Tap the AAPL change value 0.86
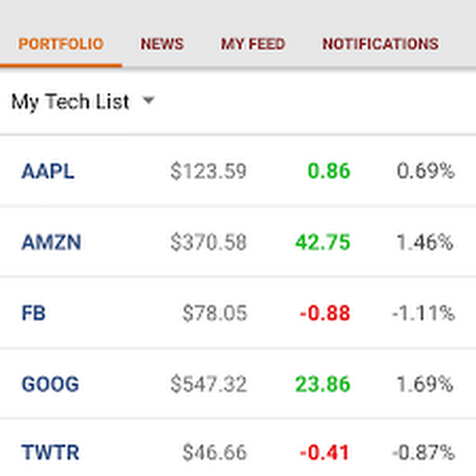The height and width of the screenshot is (476, 476). coord(328,171)
